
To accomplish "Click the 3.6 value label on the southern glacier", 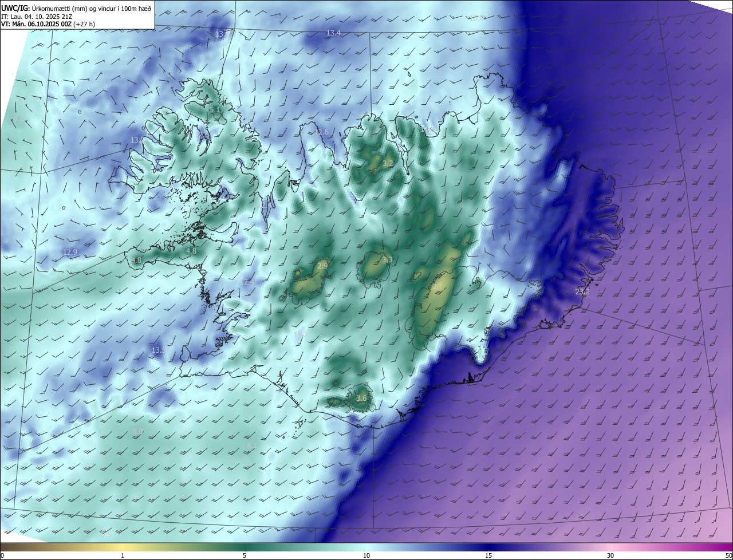I will pyautogui.click(x=361, y=399).
